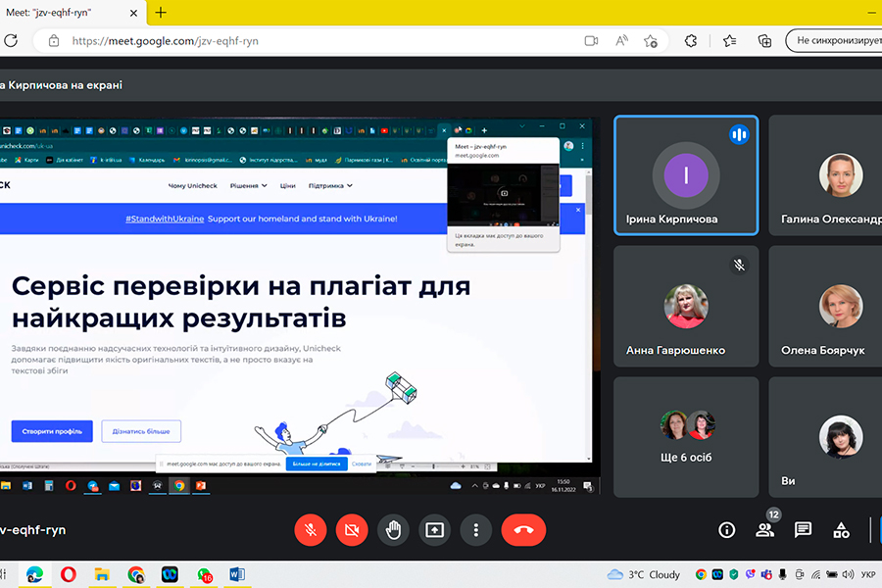
Task: Click the volume icon in system tray
Action: point(848,574)
